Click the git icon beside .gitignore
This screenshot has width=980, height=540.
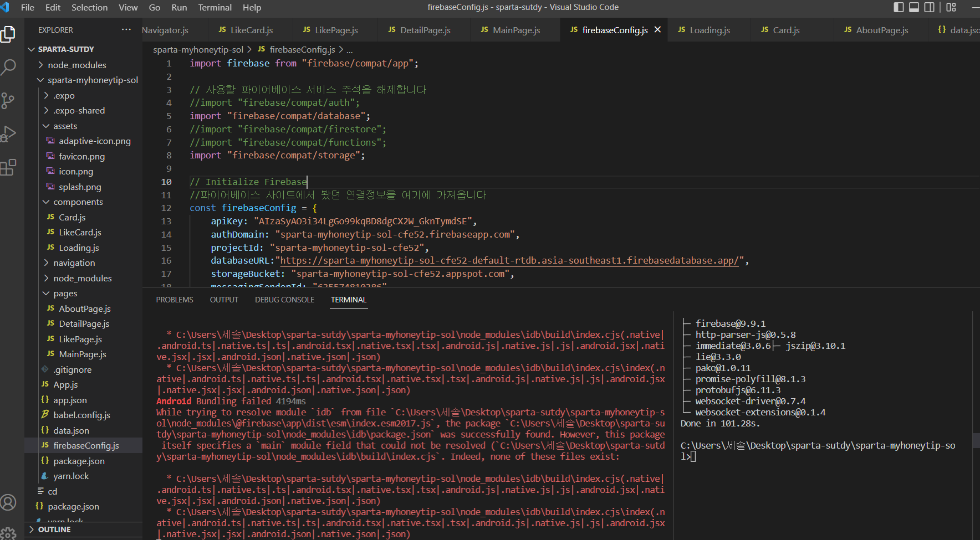[x=45, y=369]
